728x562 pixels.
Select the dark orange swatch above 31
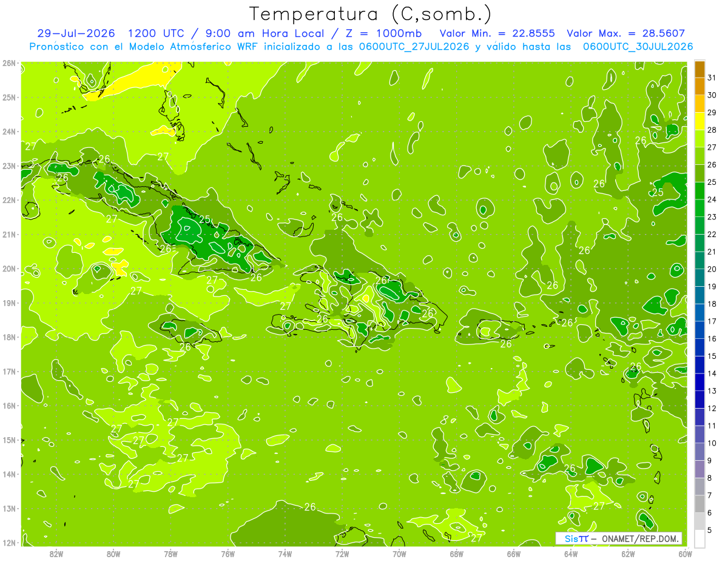(x=699, y=69)
